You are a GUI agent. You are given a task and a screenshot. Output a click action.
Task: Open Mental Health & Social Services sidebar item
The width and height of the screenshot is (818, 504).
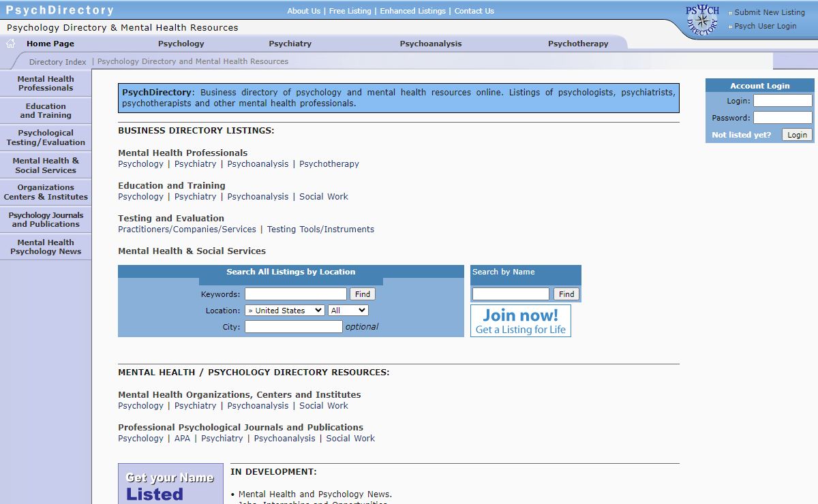coord(46,165)
